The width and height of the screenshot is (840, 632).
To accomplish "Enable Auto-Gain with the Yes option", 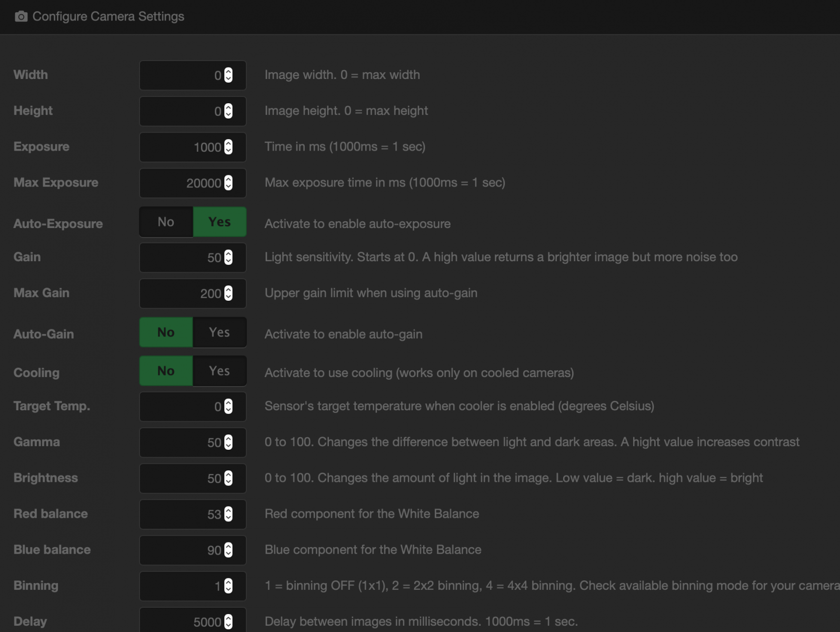I will coord(219,332).
